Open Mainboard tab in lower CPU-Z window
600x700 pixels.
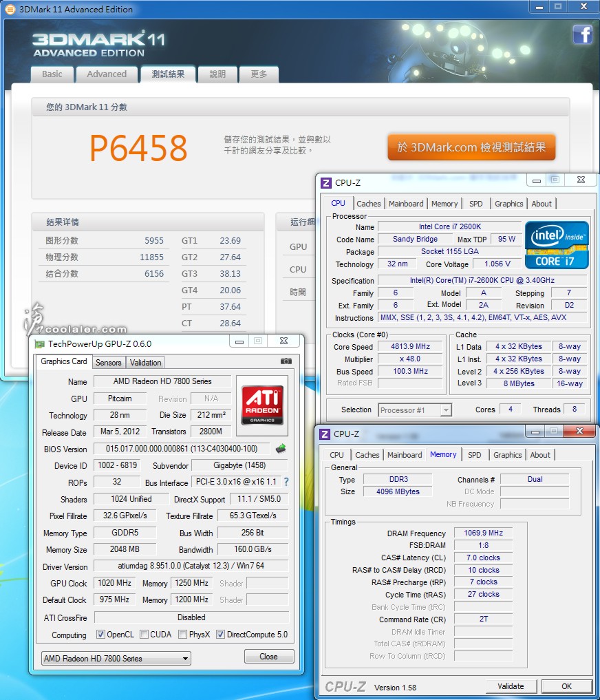pyautogui.click(x=405, y=455)
